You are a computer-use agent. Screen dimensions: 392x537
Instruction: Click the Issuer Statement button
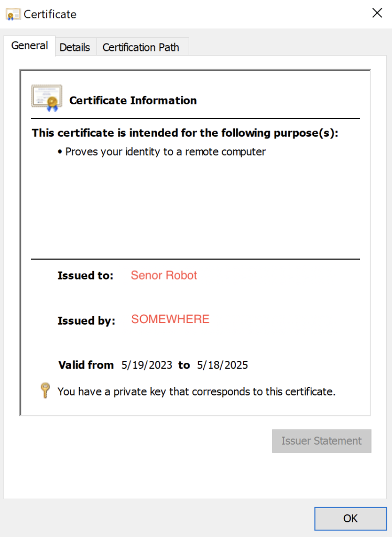(x=321, y=441)
